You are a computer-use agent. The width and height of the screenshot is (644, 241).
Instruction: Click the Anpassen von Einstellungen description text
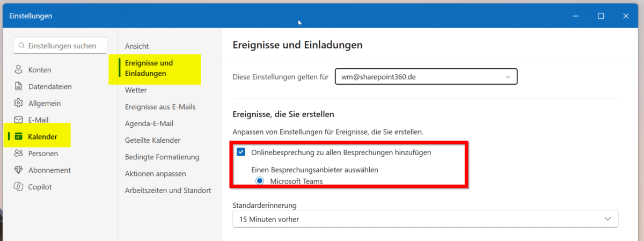pos(328,131)
